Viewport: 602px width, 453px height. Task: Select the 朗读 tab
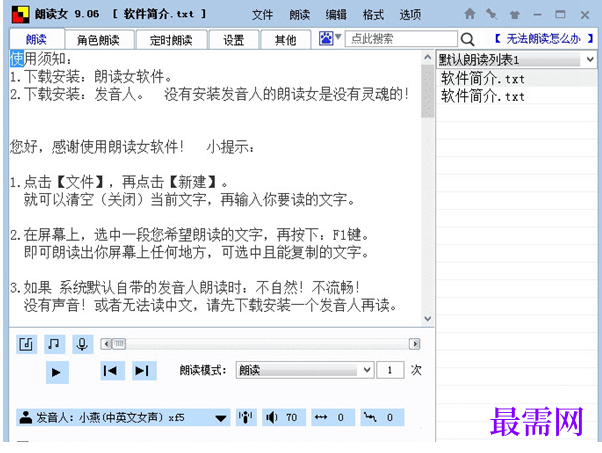(36, 39)
